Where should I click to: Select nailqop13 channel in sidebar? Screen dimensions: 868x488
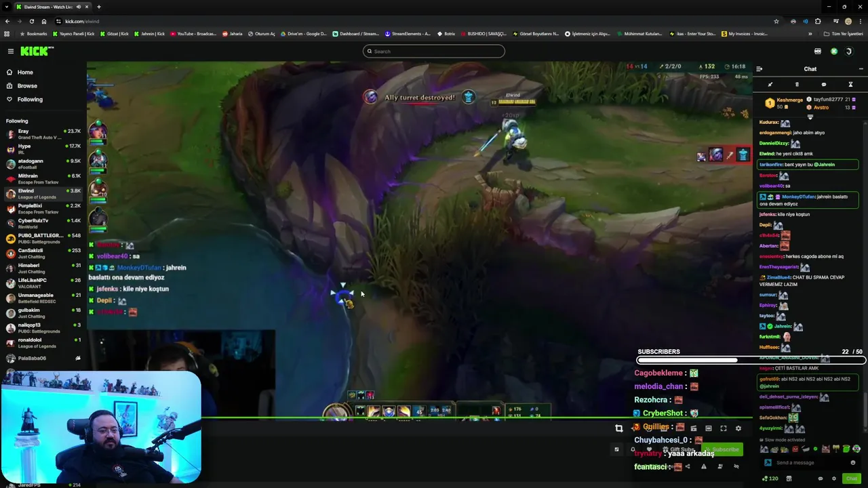pyautogui.click(x=43, y=328)
